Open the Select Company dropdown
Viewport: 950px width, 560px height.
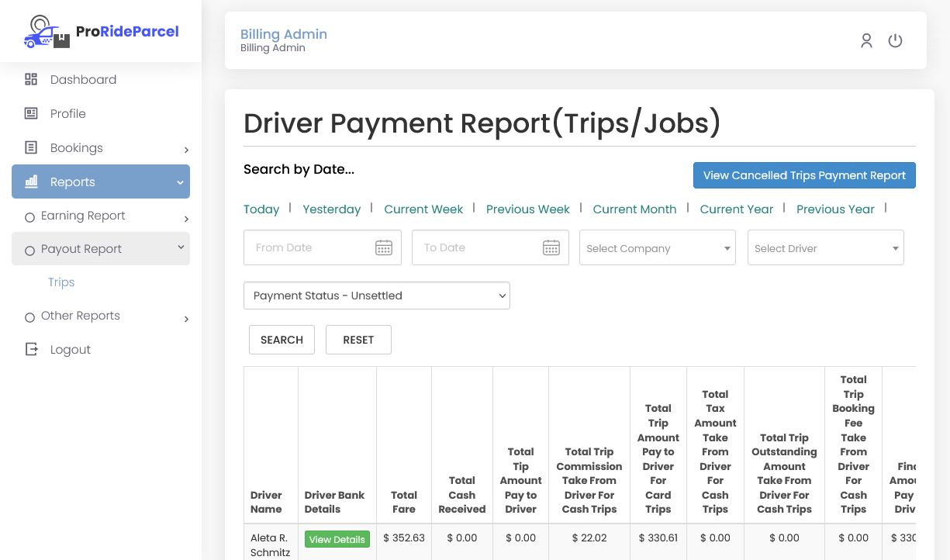click(x=658, y=248)
